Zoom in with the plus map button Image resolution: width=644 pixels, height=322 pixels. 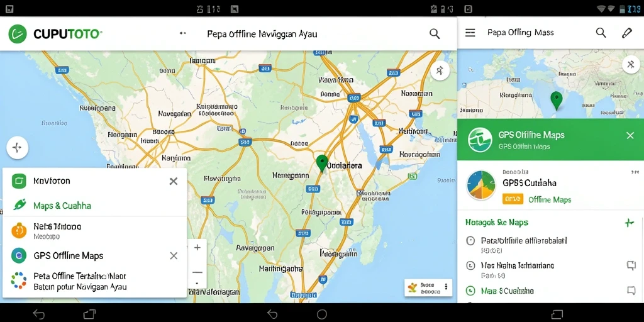(x=197, y=248)
